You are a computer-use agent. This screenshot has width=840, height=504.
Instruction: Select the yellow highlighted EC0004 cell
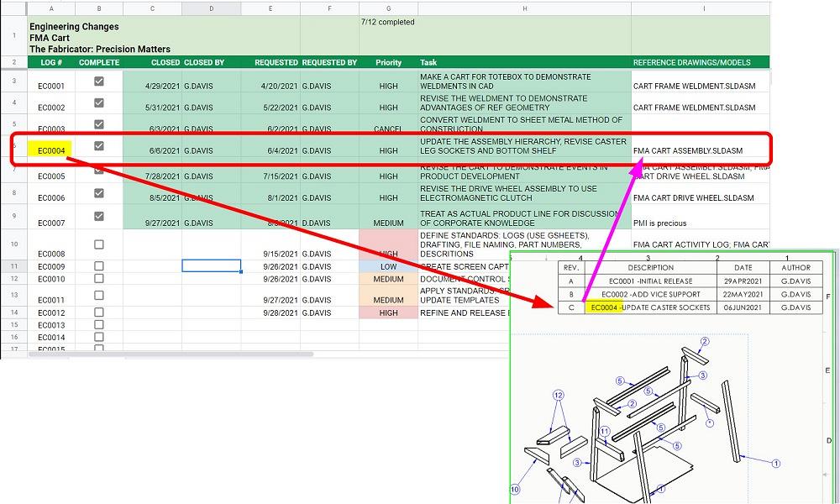(x=50, y=146)
